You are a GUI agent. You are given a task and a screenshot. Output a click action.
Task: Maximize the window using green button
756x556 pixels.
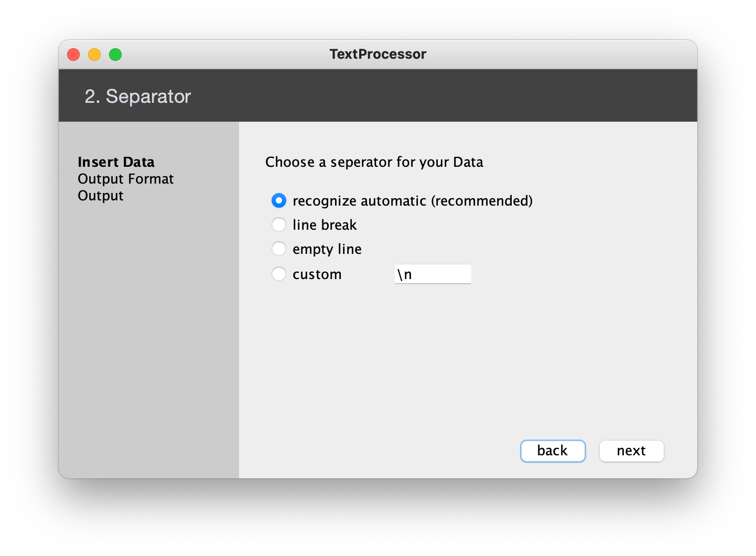(115, 55)
